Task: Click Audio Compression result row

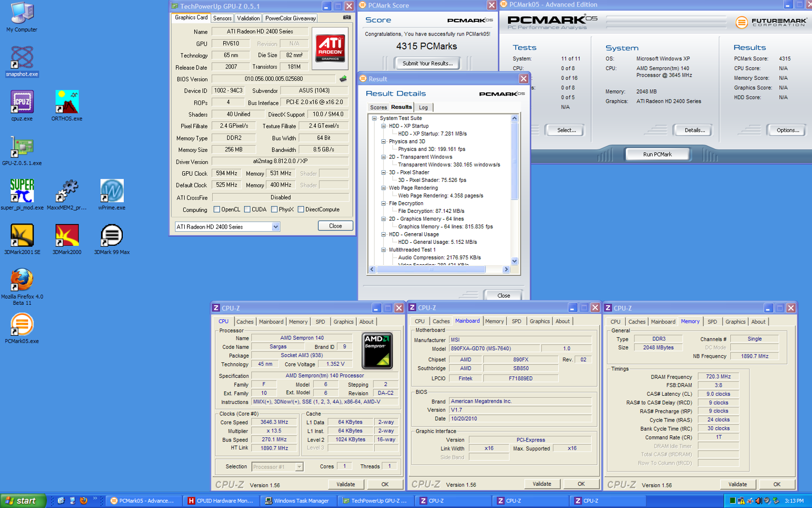Action: [439, 258]
